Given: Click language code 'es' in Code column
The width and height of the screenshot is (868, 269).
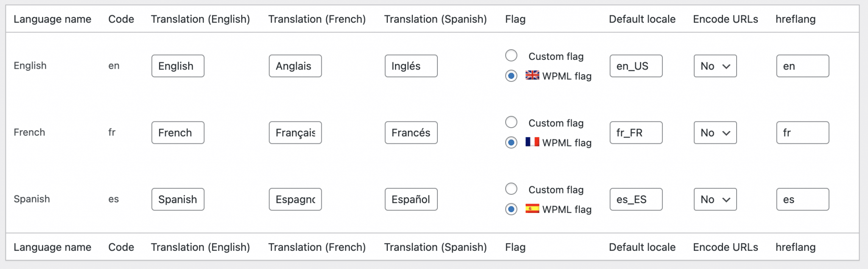Looking at the screenshot, I should click(114, 199).
